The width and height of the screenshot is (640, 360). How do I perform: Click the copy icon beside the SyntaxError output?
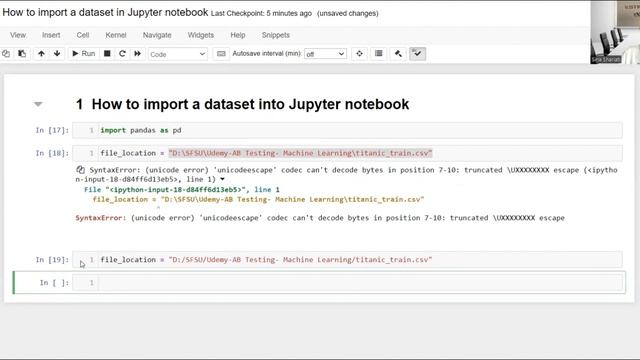click(x=80, y=170)
